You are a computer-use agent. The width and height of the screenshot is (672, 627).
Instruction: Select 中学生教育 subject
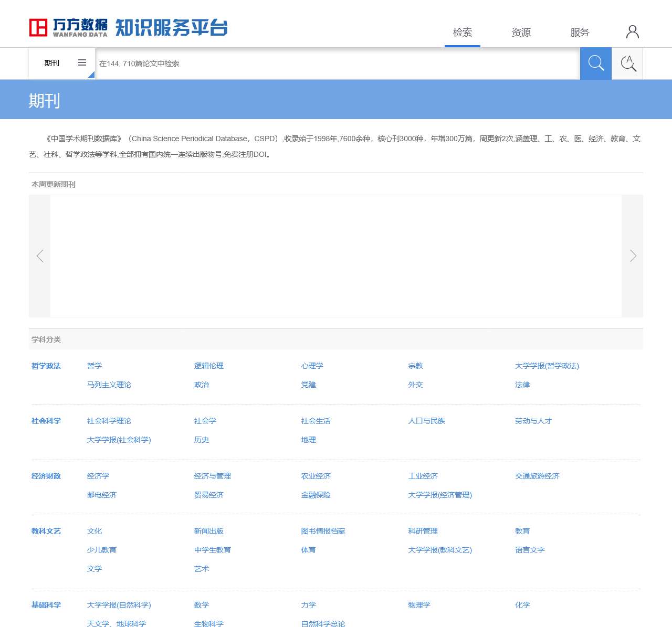(x=213, y=550)
